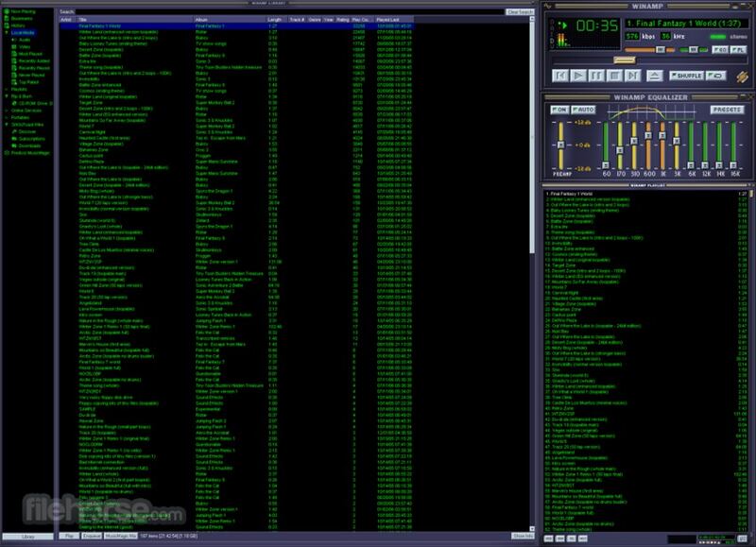Toggle the Repeat button

point(714,75)
